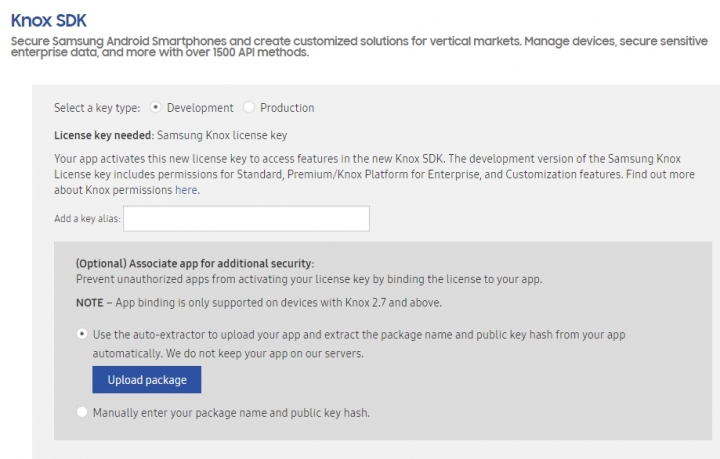Click the Upload package button
This screenshot has width=720, height=459.
(147, 380)
